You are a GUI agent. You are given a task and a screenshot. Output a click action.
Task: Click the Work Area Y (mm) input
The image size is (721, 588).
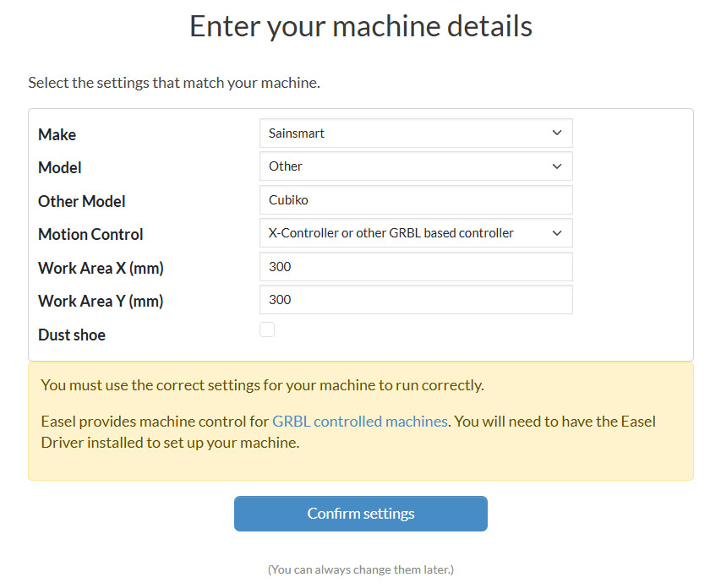pos(416,300)
